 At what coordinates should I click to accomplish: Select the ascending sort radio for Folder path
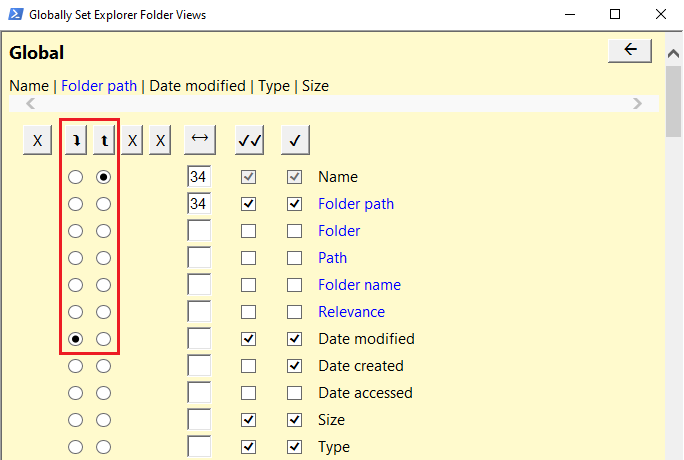[x=75, y=204]
